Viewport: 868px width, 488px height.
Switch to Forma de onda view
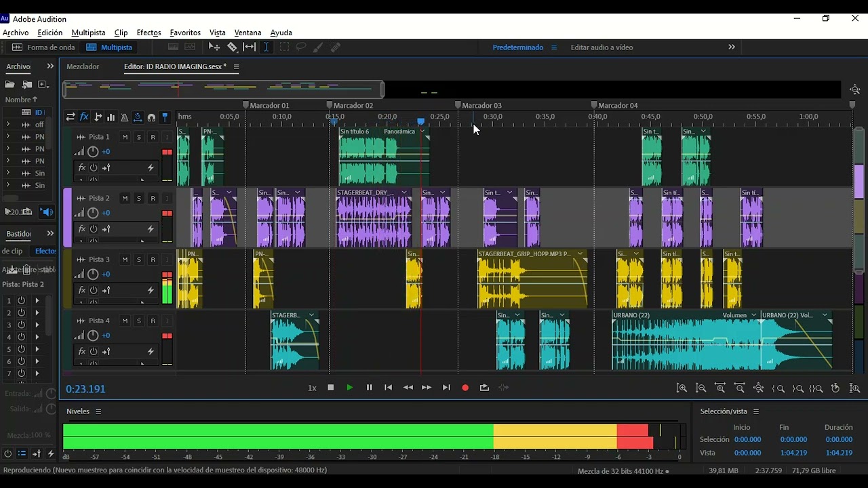(43, 47)
